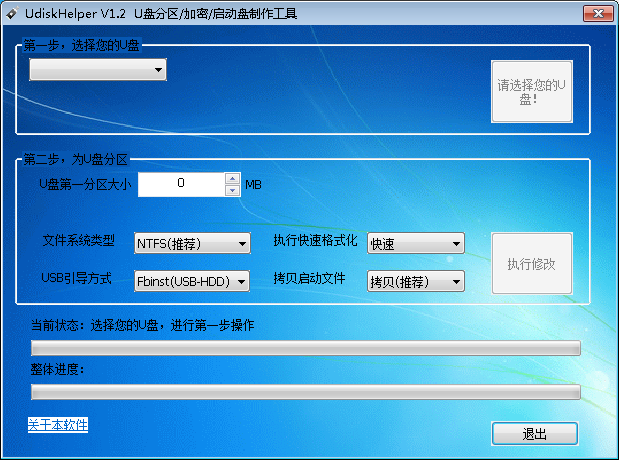619x460 pixels.
Task: Decrease partition size with down arrow
Action: [233, 190]
